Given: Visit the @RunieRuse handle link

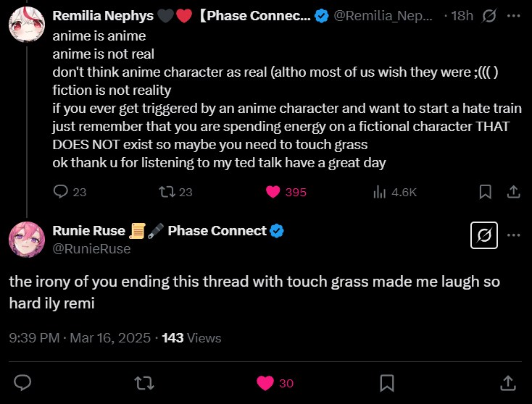Looking at the screenshot, I should click(x=91, y=249).
